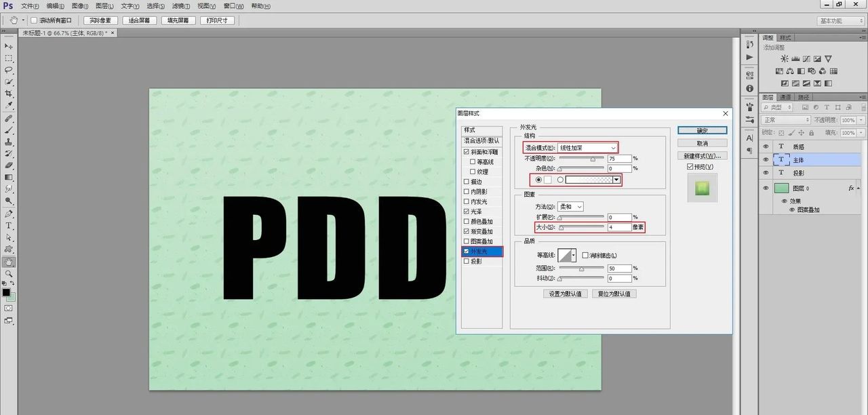Screen dimensions: 868x415
Task: Select the Hand tool in toolbar
Action: [x=9, y=262]
